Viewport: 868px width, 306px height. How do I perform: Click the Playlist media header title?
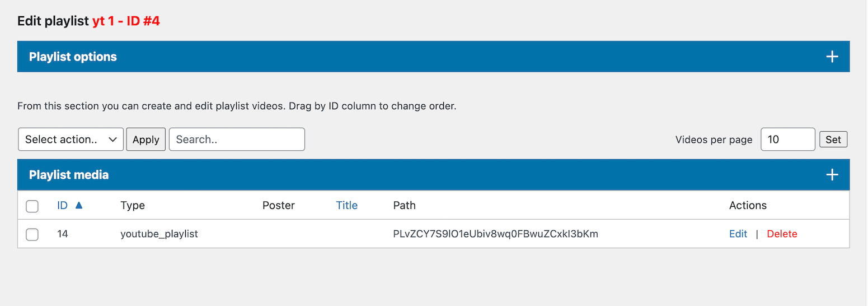[x=69, y=175]
